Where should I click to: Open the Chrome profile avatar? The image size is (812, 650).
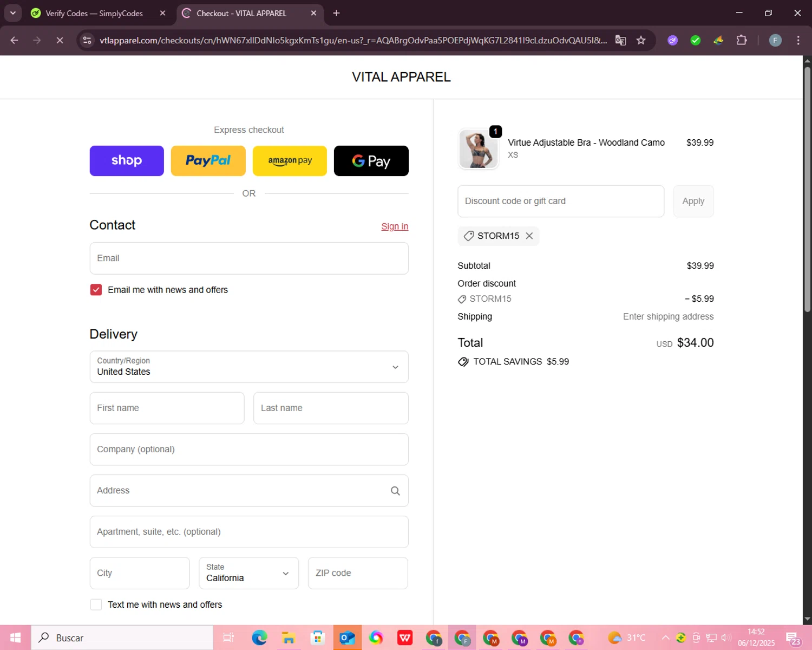coord(775,40)
